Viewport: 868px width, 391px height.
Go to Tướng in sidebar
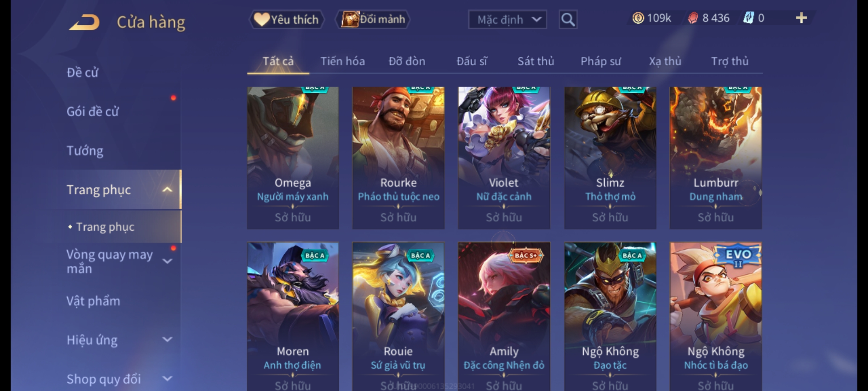pyautogui.click(x=85, y=151)
